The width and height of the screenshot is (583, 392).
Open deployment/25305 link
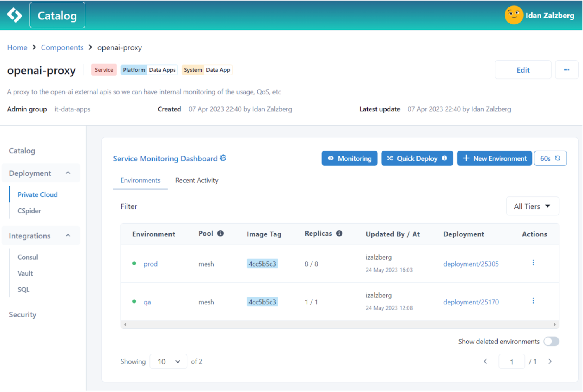(471, 264)
